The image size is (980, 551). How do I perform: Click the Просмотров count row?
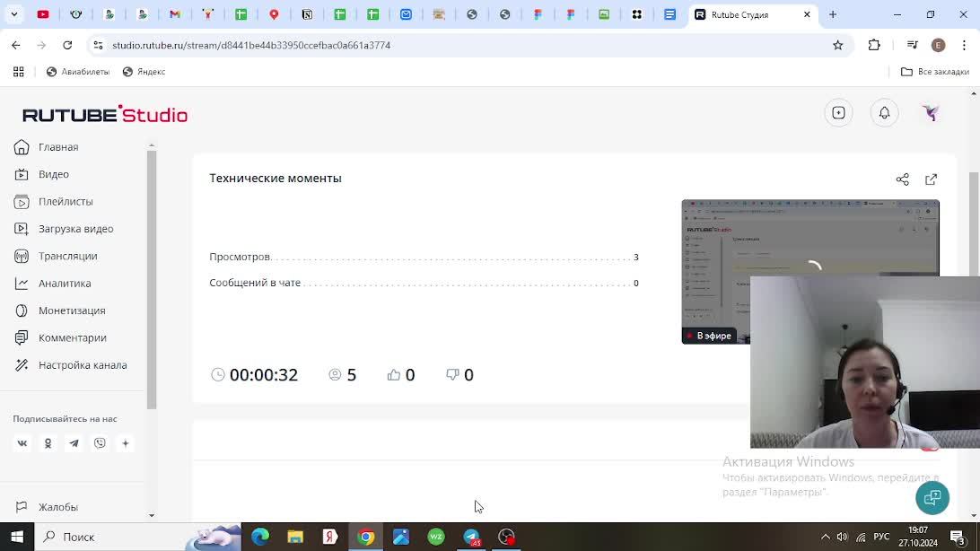[424, 257]
